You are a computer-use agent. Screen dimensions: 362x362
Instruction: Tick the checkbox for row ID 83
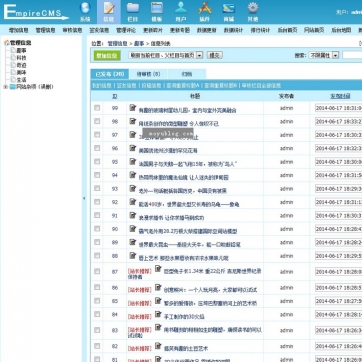pyautogui.click(x=97, y=330)
